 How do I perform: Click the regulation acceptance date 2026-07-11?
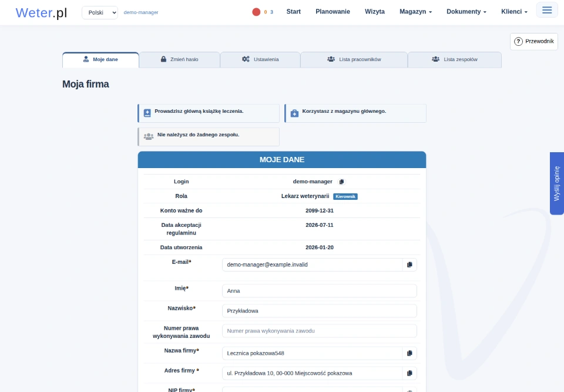click(320, 225)
